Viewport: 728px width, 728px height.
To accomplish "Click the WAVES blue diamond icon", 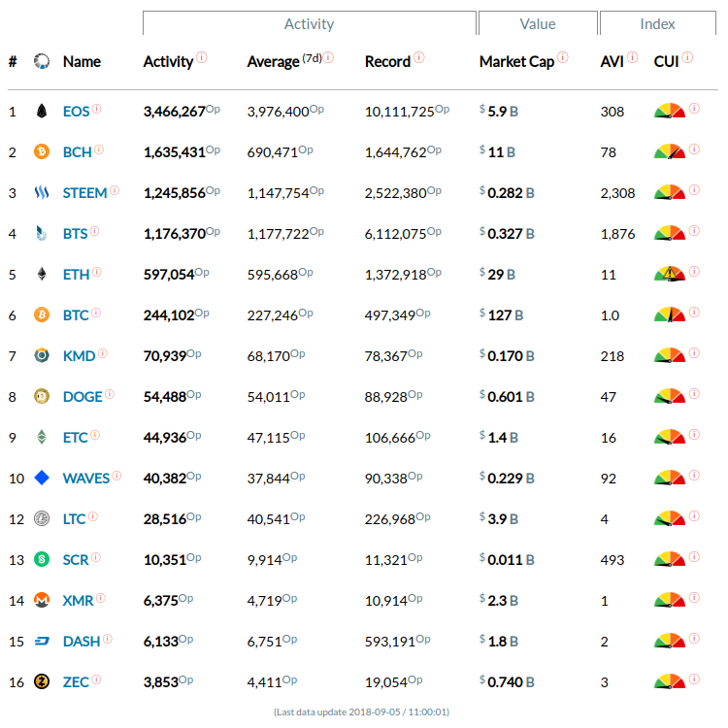I will (41, 478).
